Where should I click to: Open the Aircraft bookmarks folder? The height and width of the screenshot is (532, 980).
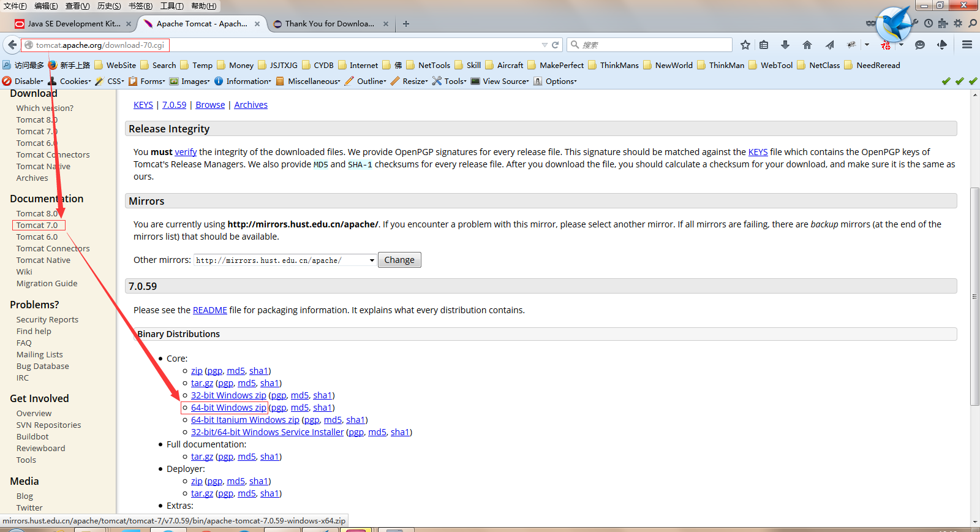[x=504, y=65]
